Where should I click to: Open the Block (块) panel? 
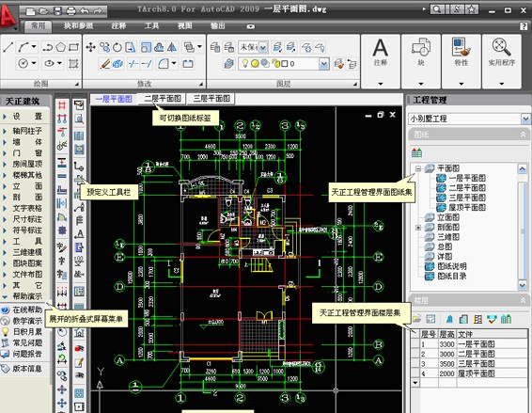pos(421,61)
